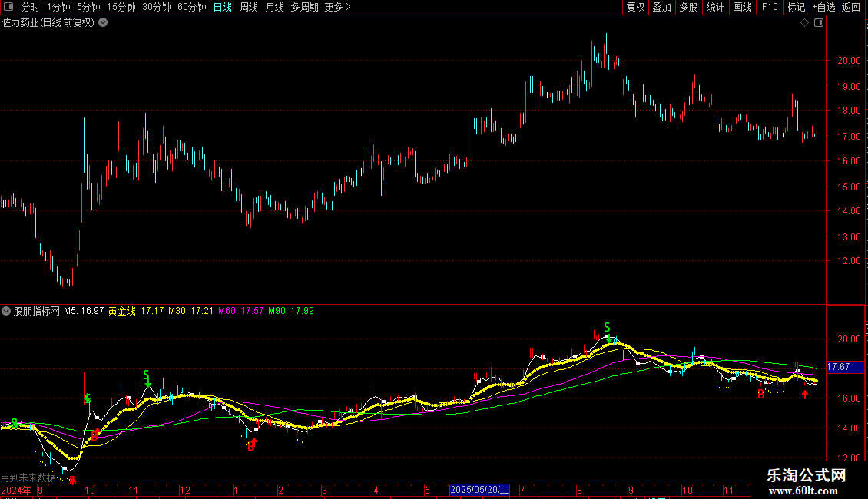Image resolution: width=868 pixels, height=499 pixels.
Task: Switch to the 周线 weekly chart
Action: point(249,7)
